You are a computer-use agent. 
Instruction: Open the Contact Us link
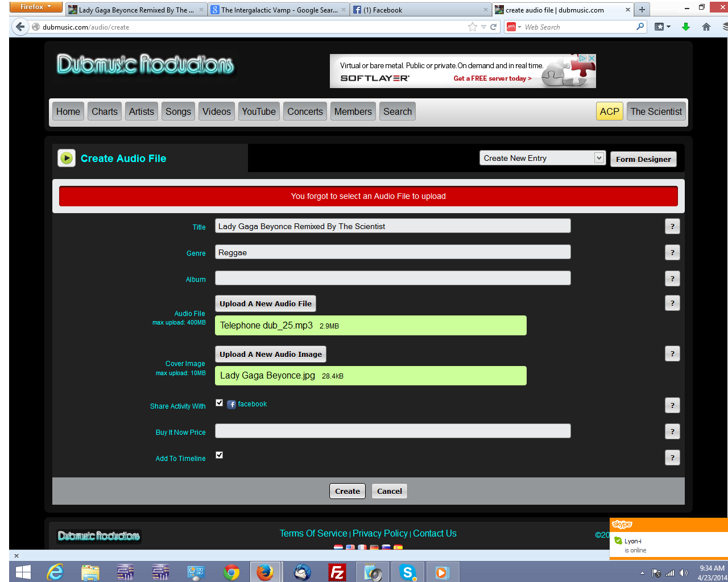tap(435, 533)
